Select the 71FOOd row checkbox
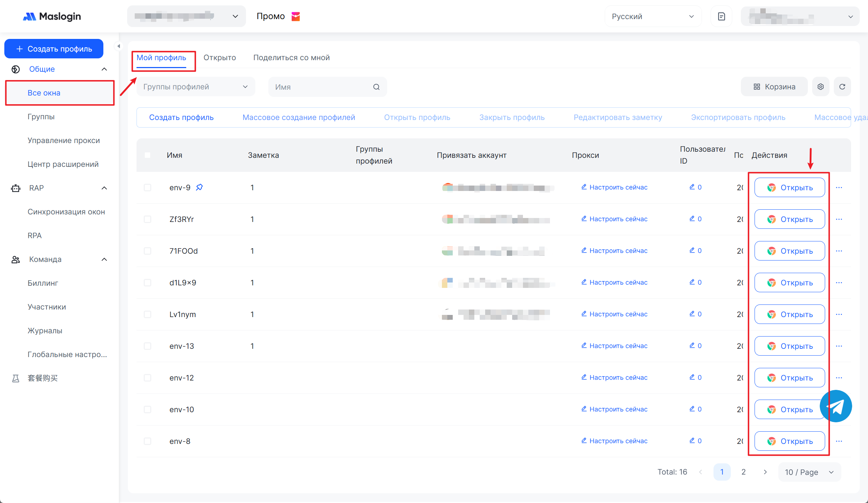This screenshot has height=503, width=868. pos(147,251)
